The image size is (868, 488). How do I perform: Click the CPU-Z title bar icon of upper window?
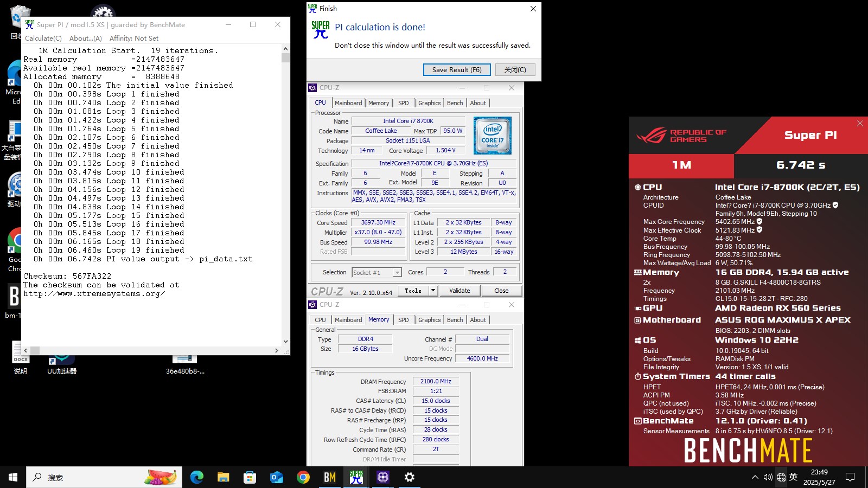[312, 88]
